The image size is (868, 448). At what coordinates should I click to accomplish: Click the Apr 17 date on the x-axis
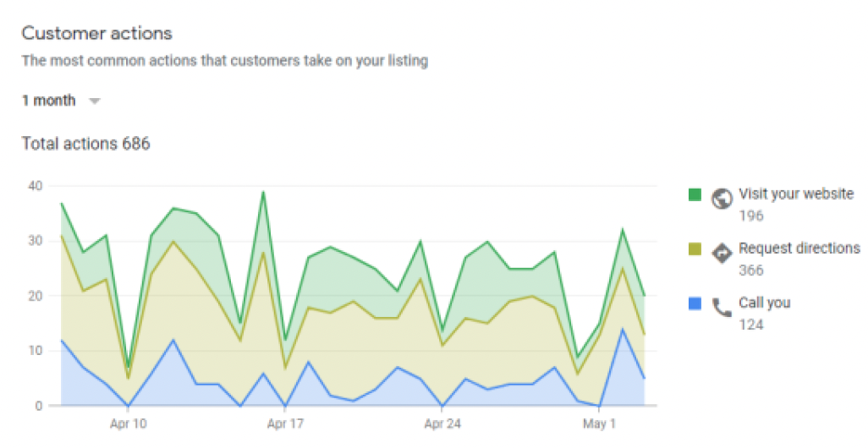point(286,423)
